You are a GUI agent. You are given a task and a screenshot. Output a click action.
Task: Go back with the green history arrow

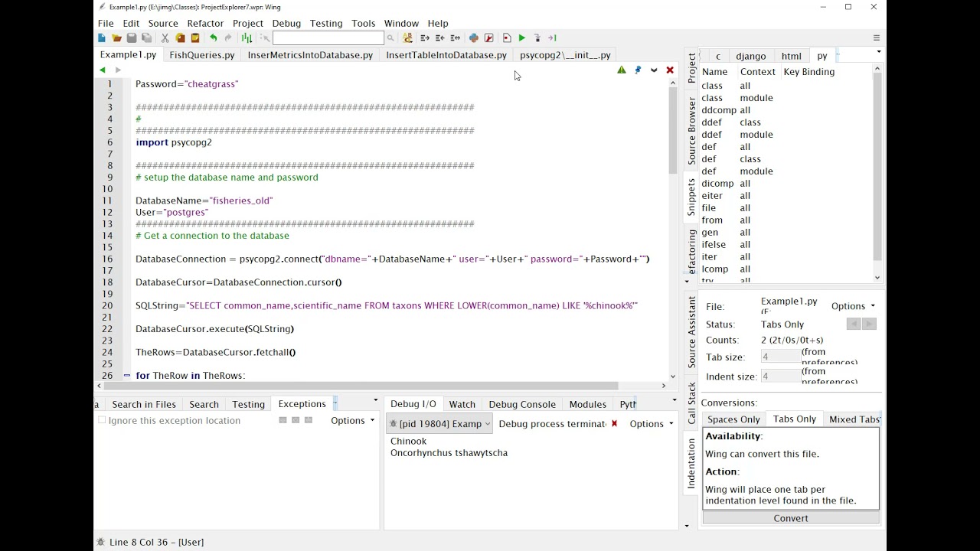103,70
